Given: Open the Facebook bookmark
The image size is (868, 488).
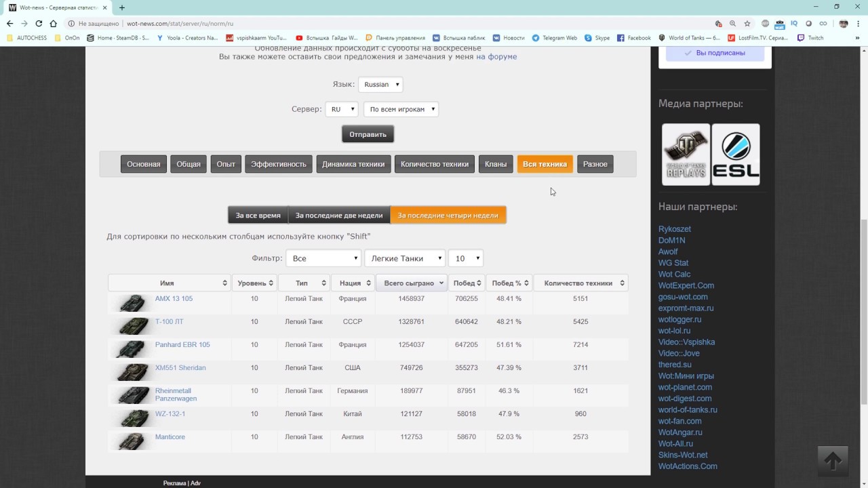Looking at the screenshot, I should [x=633, y=38].
